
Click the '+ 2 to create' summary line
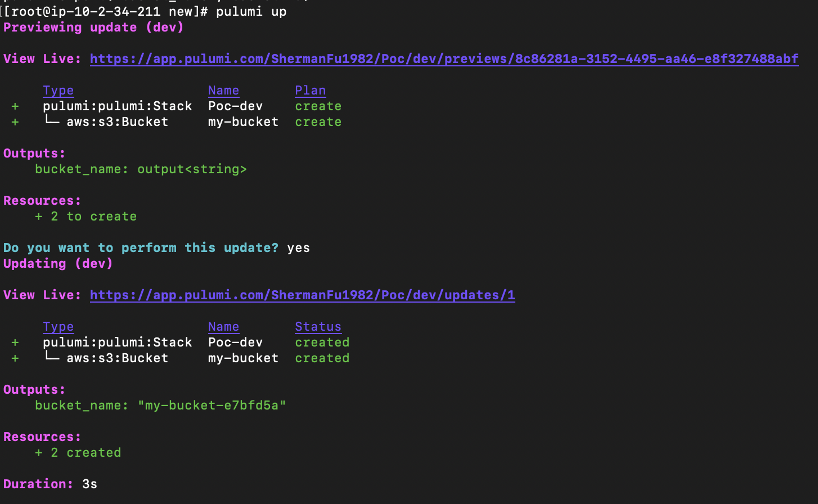(86, 217)
